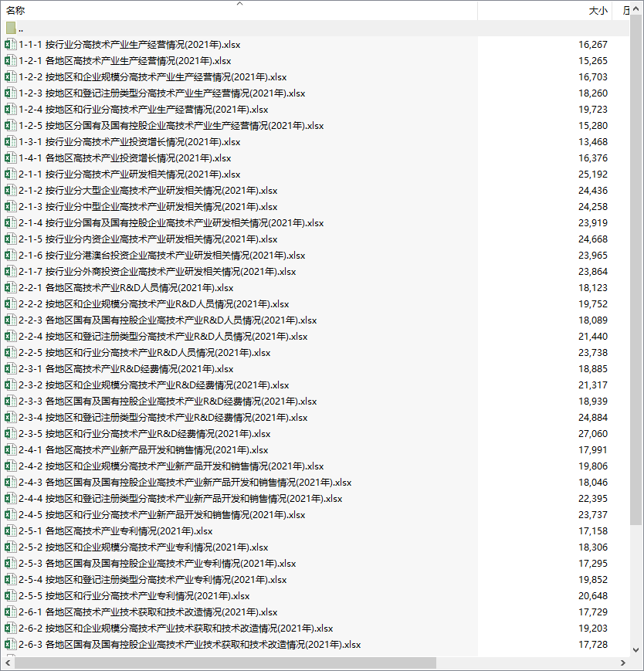644x671 pixels.
Task: Click the Excel icon of file 2-1-2
Action: click(10, 191)
